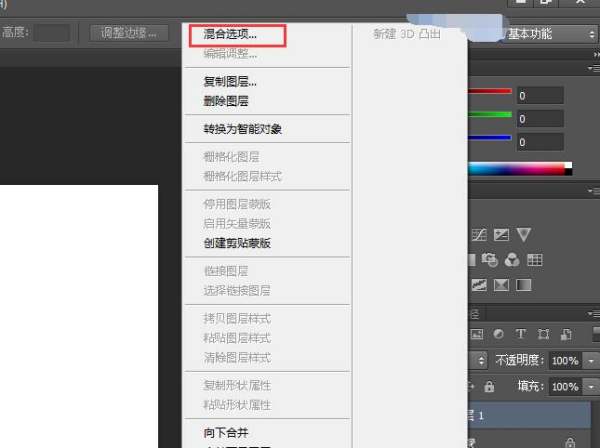Click the 不透明度 100% value field

pos(565,360)
